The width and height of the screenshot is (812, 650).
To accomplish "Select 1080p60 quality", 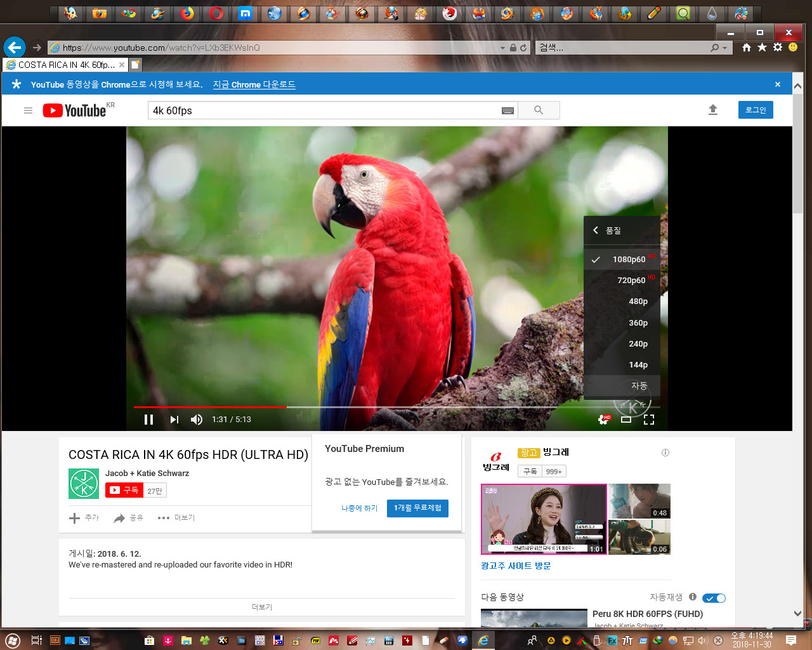I will pyautogui.click(x=622, y=259).
